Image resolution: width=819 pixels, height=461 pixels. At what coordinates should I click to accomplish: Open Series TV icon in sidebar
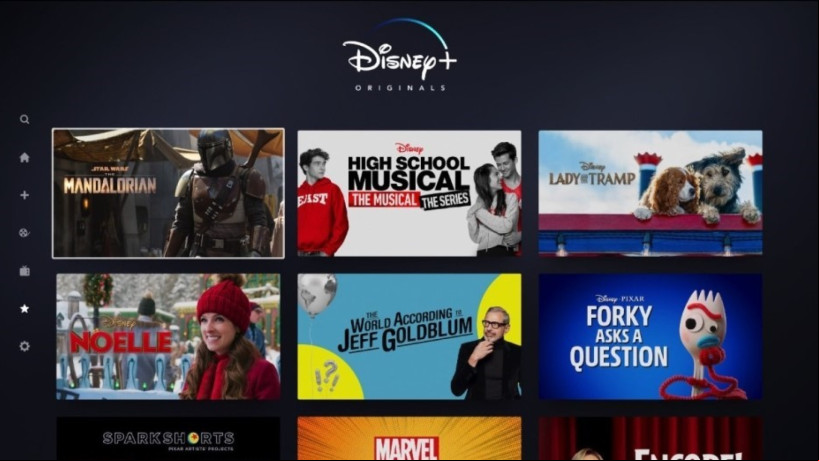click(x=25, y=271)
